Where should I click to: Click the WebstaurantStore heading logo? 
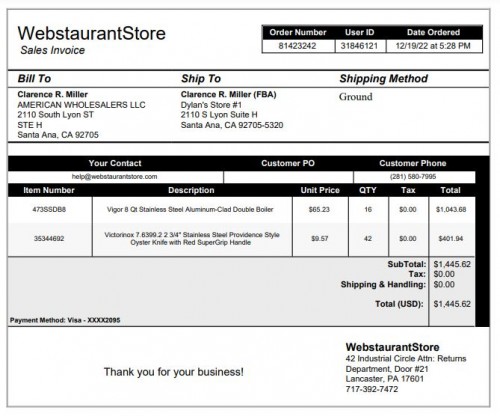92,33
